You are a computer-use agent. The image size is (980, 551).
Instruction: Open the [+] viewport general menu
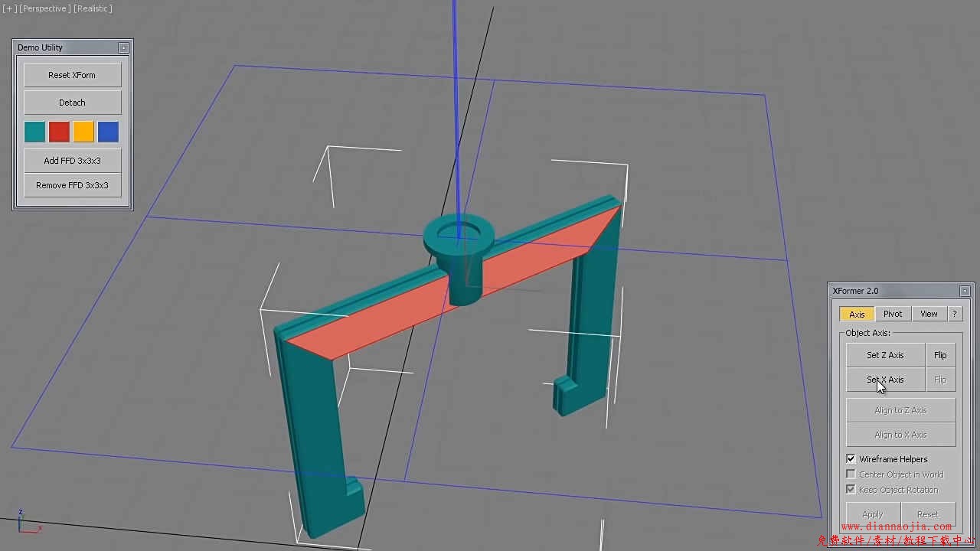9,8
